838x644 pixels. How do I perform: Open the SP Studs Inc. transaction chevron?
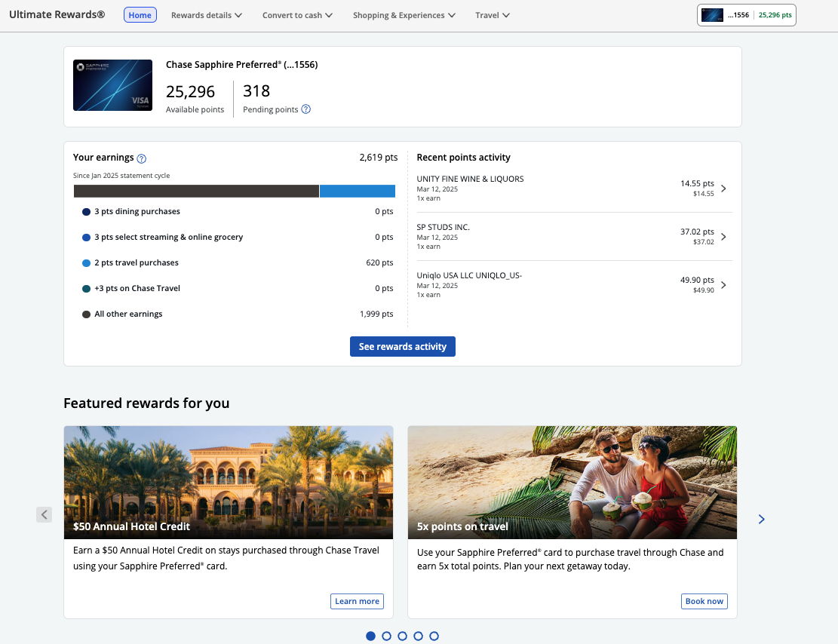[723, 236]
